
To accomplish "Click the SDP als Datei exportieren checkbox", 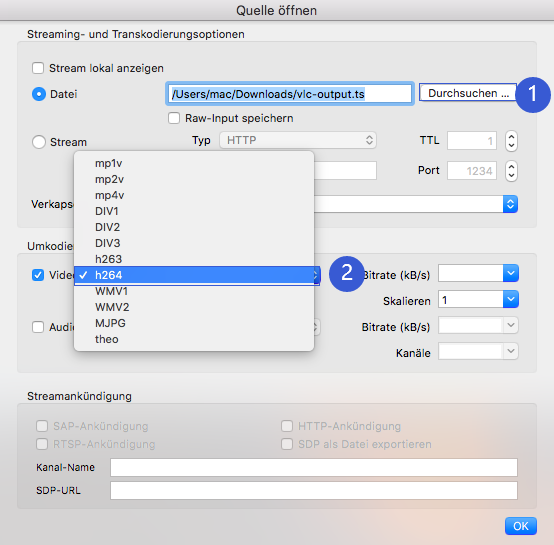I will pos(287,444).
